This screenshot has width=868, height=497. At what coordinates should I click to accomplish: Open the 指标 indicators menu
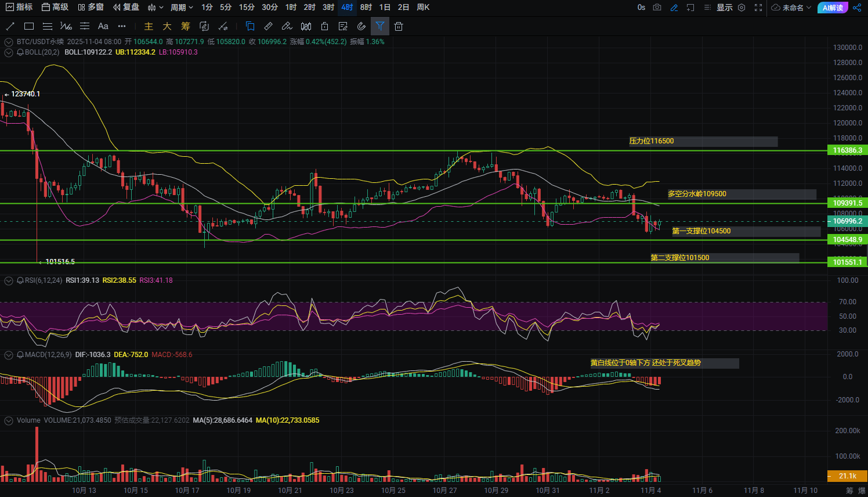19,8
